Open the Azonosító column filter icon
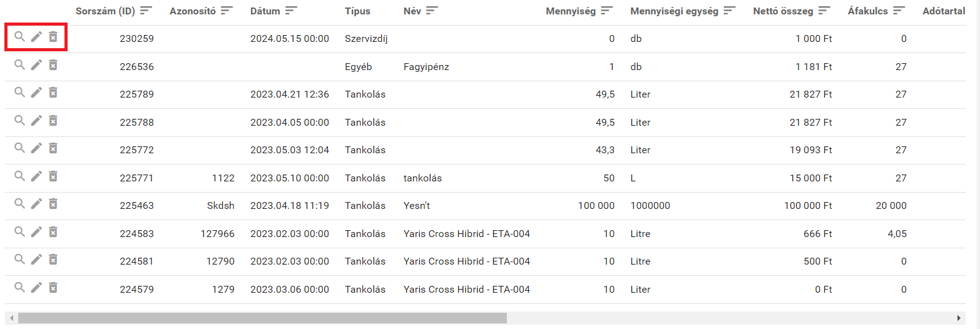980x329 pixels. [227, 11]
